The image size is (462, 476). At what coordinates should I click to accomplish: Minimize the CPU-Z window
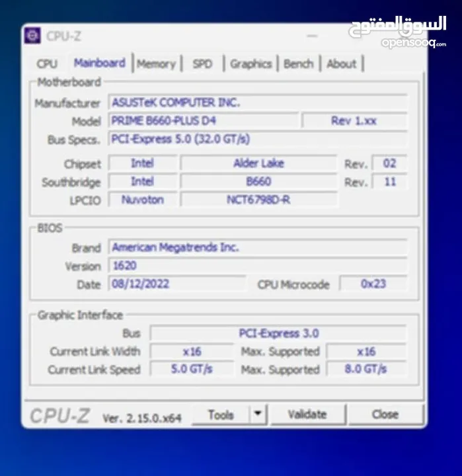(312, 36)
